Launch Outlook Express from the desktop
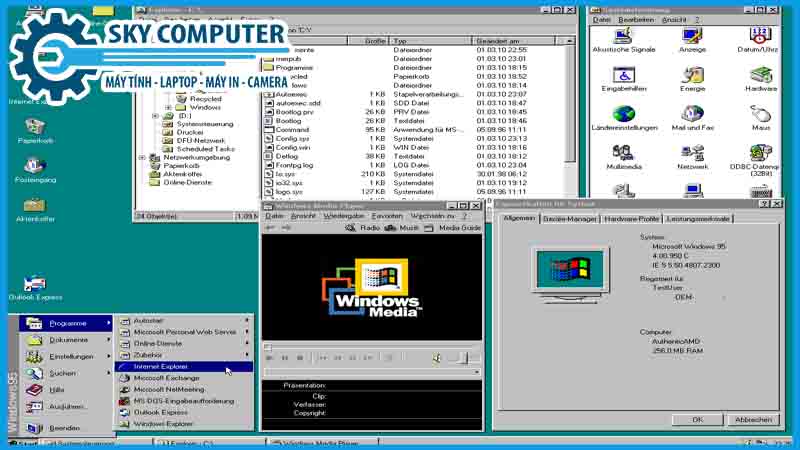Image resolution: width=800 pixels, height=450 pixels. [35, 287]
